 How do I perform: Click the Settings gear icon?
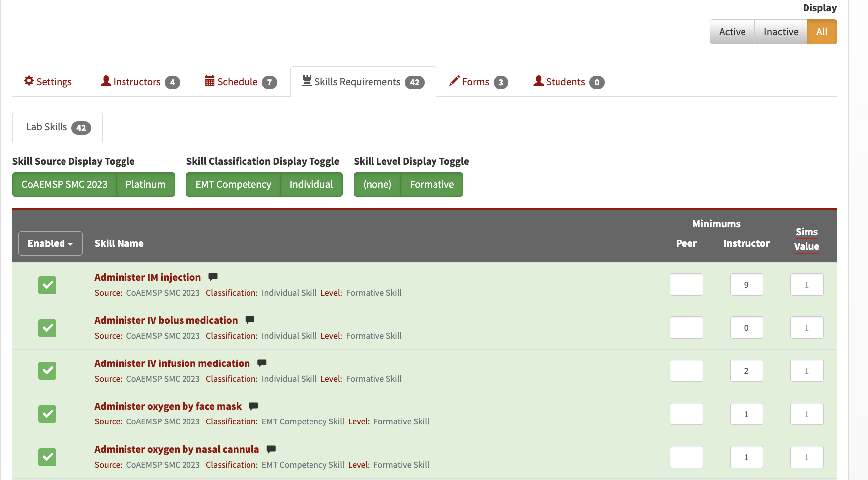pyautogui.click(x=29, y=81)
